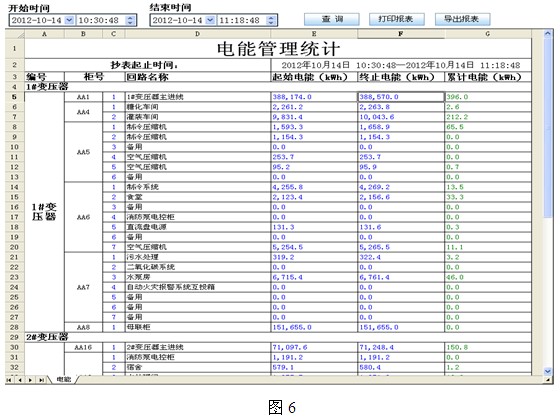Click the 打印报表 print report button
The image size is (560, 419).
click(396, 19)
